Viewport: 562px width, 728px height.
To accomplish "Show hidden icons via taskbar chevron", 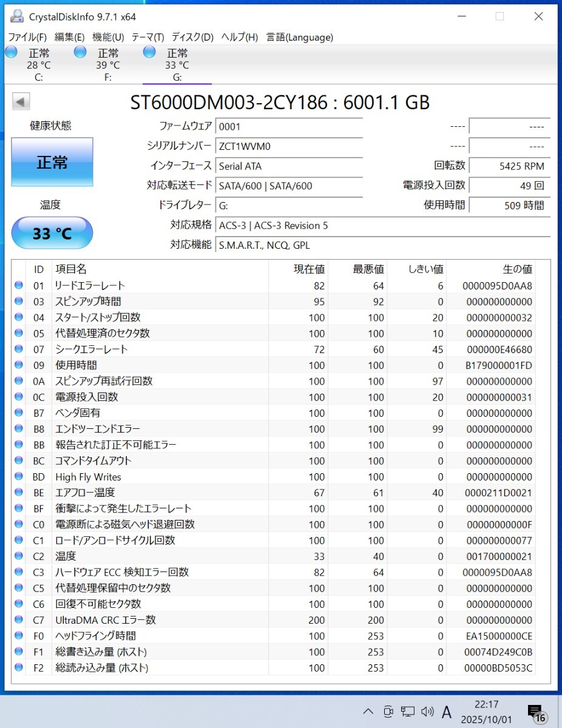I will click(368, 712).
